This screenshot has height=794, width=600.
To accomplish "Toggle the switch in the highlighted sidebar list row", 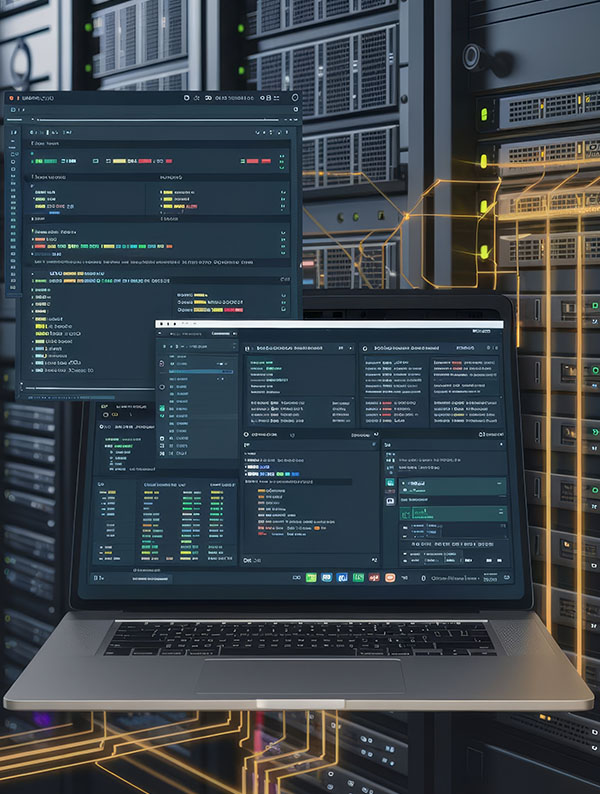I will pyautogui.click(x=228, y=372).
